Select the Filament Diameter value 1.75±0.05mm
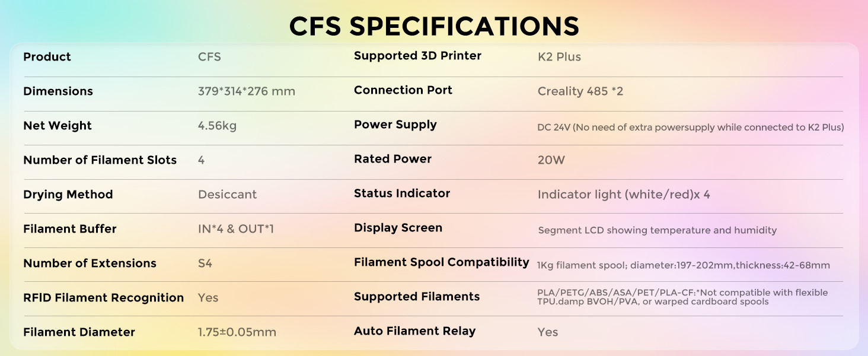The image size is (868, 356). coord(237,332)
